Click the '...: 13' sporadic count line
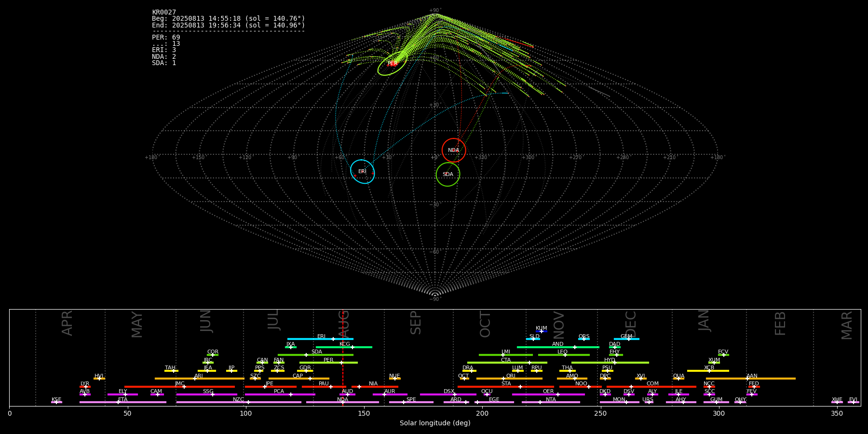The height and width of the screenshot is (434, 868). tap(166, 44)
